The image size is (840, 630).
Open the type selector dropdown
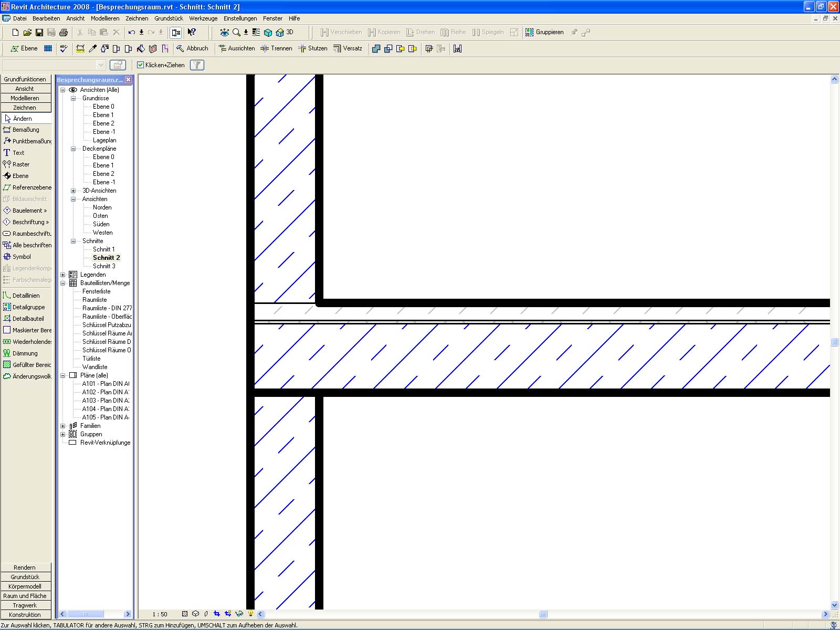101,65
